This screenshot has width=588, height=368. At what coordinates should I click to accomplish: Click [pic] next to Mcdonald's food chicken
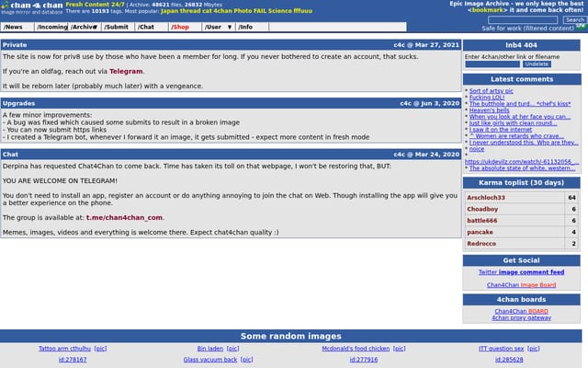click(400, 349)
